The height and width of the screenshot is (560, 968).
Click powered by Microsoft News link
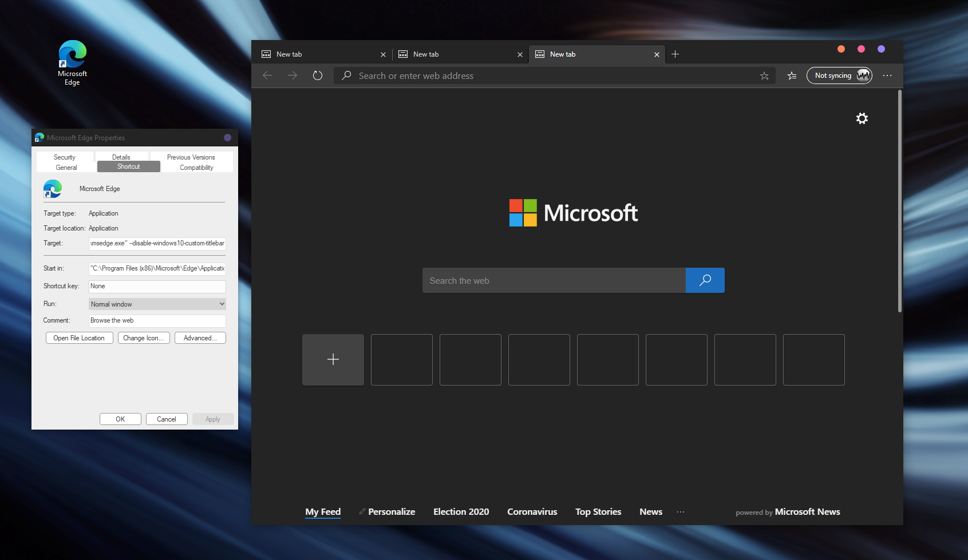(788, 512)
